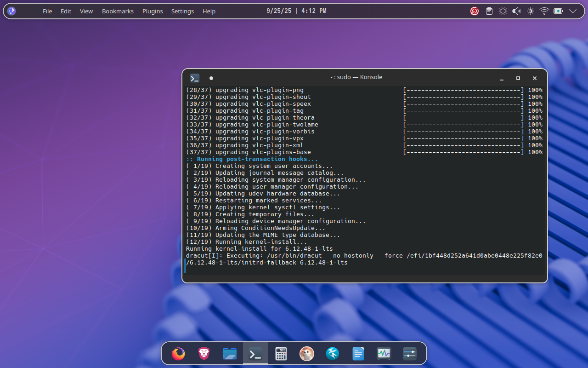Open the calculator app in the dock
The width and height of the screenshot is (588, 368).
click(281, 354)
